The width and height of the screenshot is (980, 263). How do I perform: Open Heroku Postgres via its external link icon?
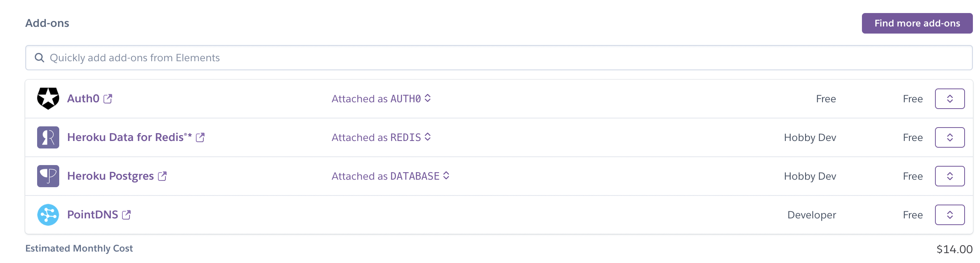[162, 176]
